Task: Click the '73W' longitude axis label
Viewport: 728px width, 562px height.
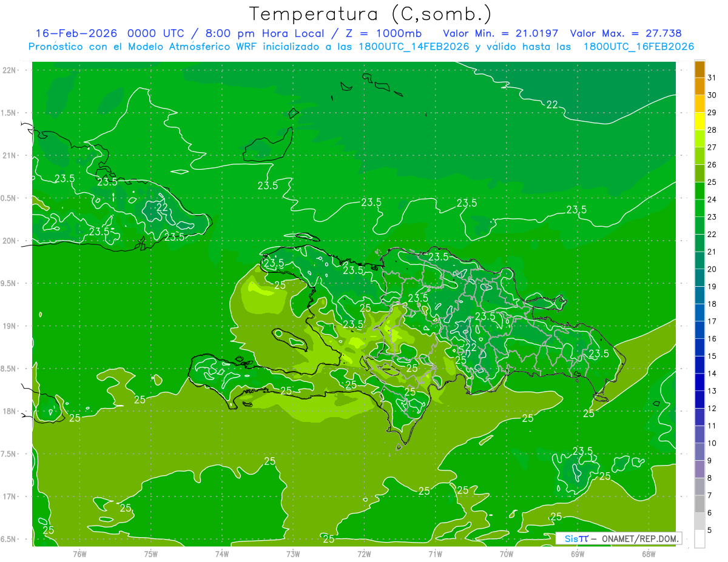Action: [x=293, y=554]
